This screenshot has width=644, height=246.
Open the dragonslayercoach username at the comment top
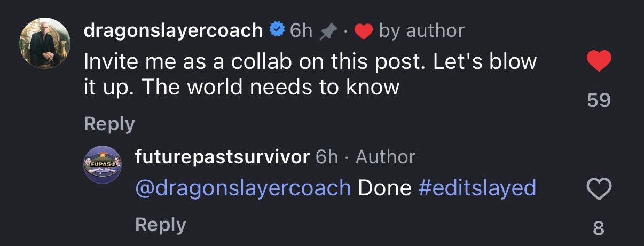173,30
